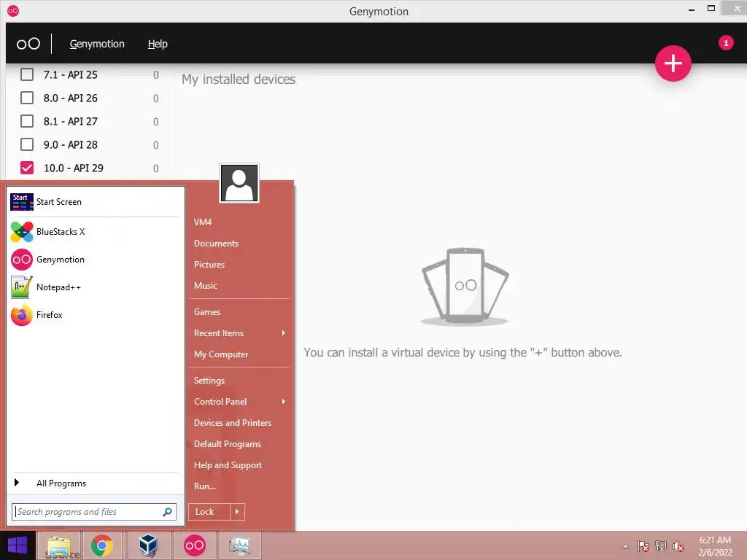
Task: Open the arrow next to Lock
Action: coord(237,512)
